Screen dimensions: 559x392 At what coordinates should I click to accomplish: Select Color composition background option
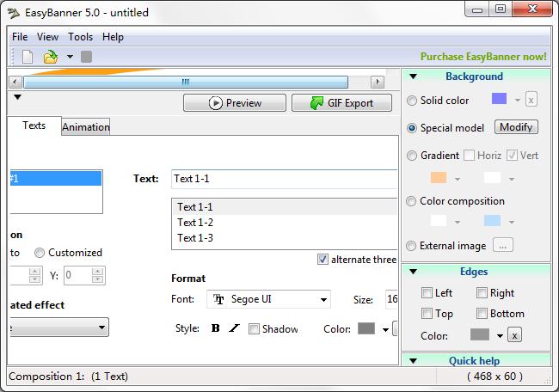411,201
